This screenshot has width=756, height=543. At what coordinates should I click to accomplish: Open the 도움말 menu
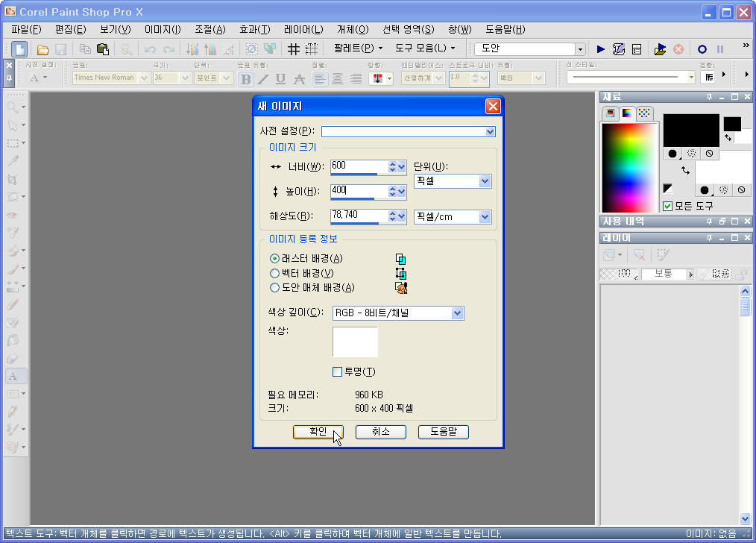point(505,29)
